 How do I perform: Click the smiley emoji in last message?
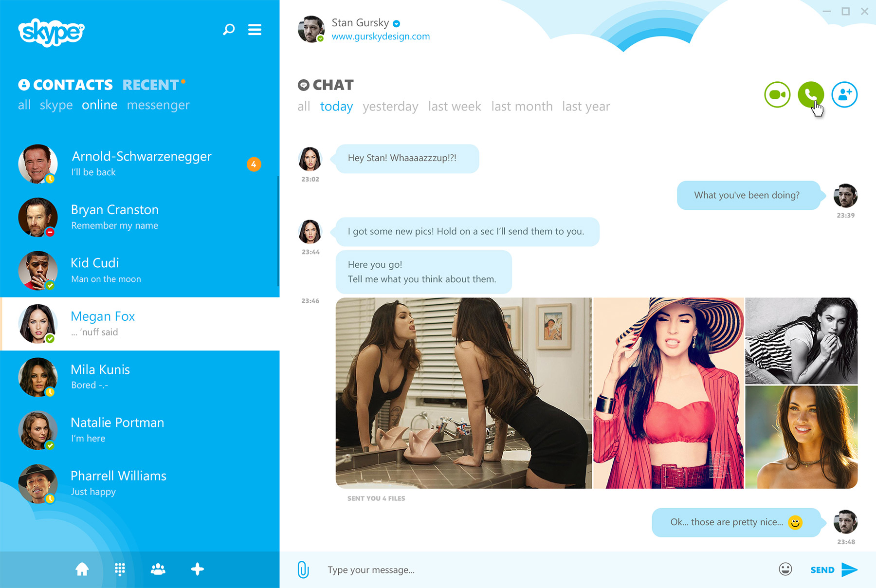click(795, 522)
